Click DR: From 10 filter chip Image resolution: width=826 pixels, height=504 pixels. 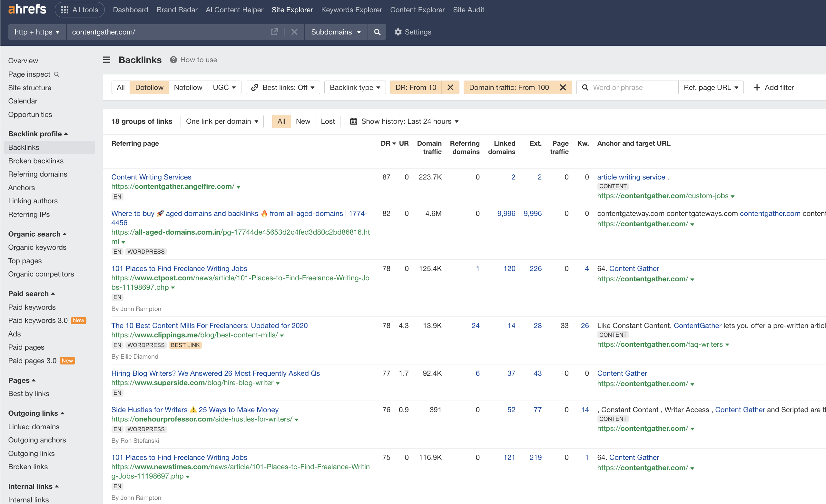pos(416,87)
